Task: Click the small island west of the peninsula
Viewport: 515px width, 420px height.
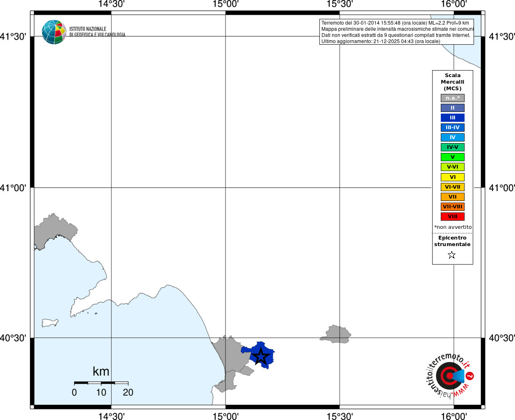Action: coord(50,323)
